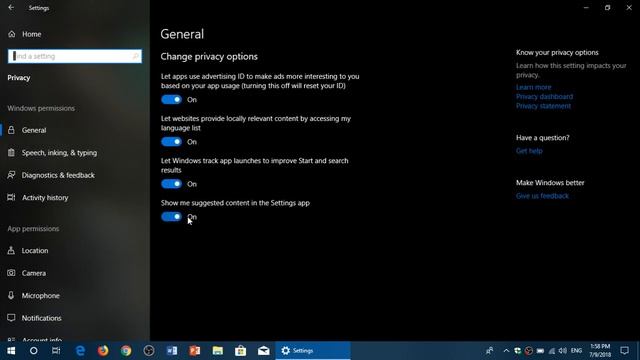Open the Action Center notifications icon
The image size is (640, 360).
pos(624,351)
